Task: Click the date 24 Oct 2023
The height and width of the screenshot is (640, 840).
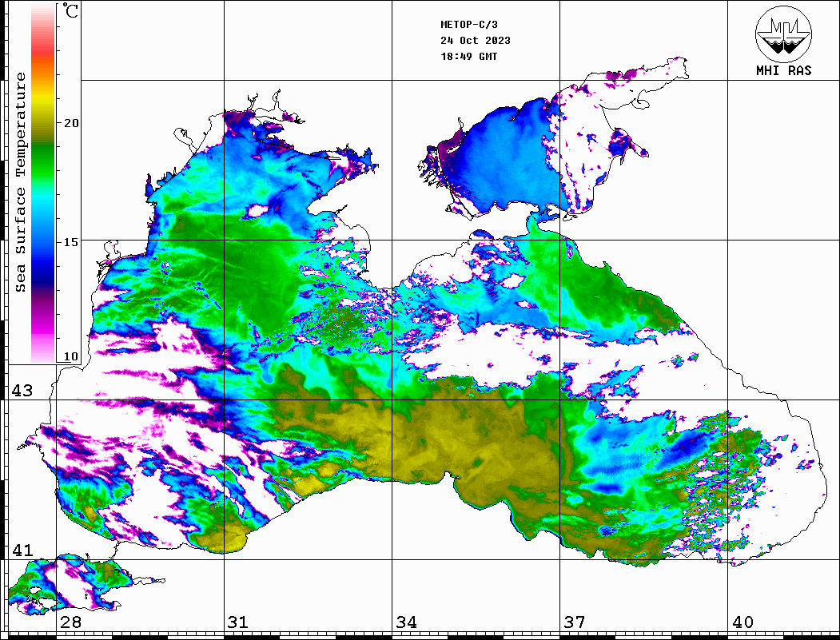Action: (476, 41)
